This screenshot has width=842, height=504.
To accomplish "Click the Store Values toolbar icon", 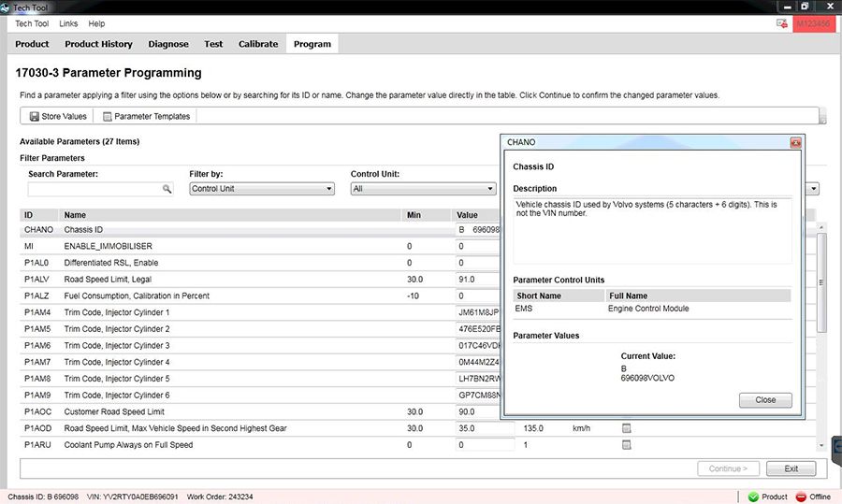I will [x=33, y=117].
